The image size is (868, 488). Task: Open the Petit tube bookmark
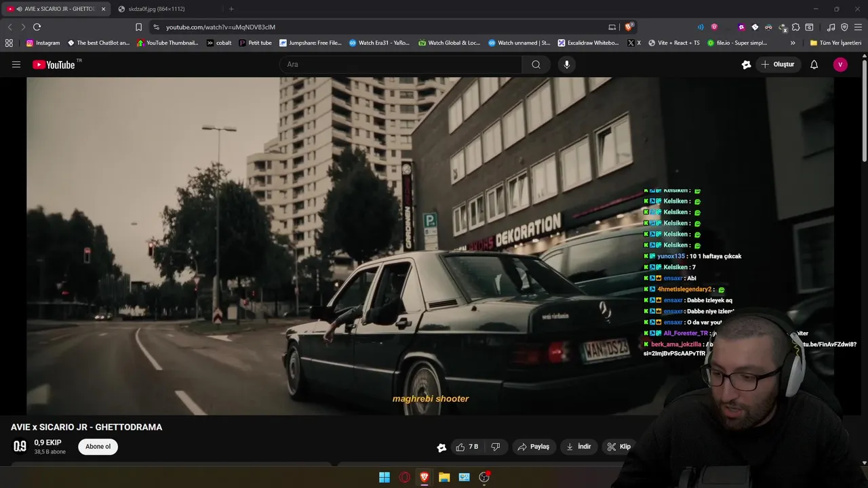(255, 43)
